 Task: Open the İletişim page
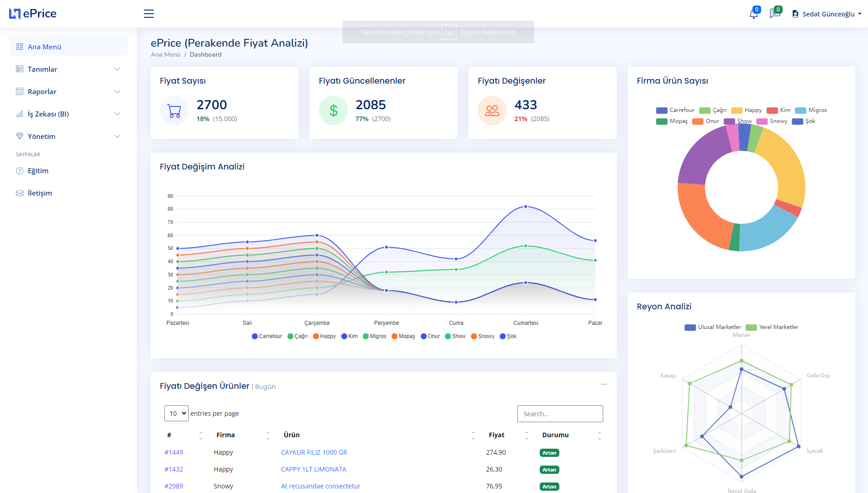click(68, 193)
